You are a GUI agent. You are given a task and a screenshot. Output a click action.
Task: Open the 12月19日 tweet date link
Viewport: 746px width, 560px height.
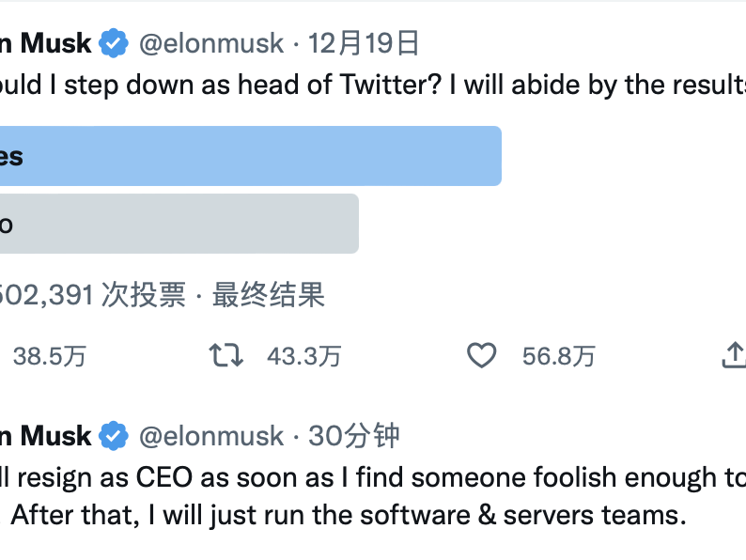(364, 43)
